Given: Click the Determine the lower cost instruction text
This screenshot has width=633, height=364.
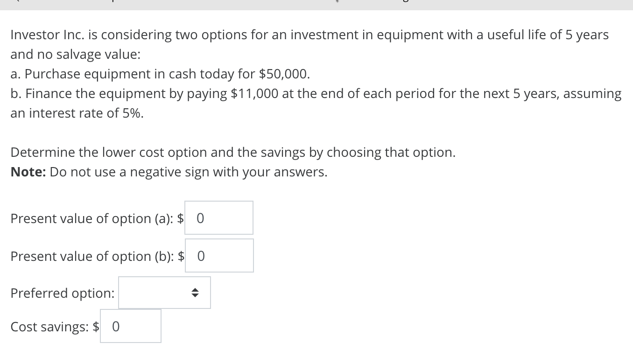Looking at the screenshot, I should [x=233, y=152].
